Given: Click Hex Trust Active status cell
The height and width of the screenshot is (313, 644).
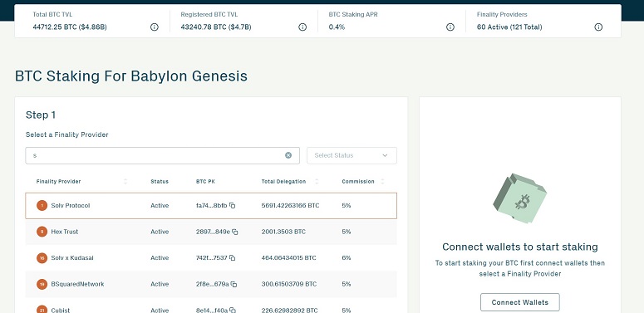Looking at the screenshot, I should pyautogui.click(x=160, y=232).
